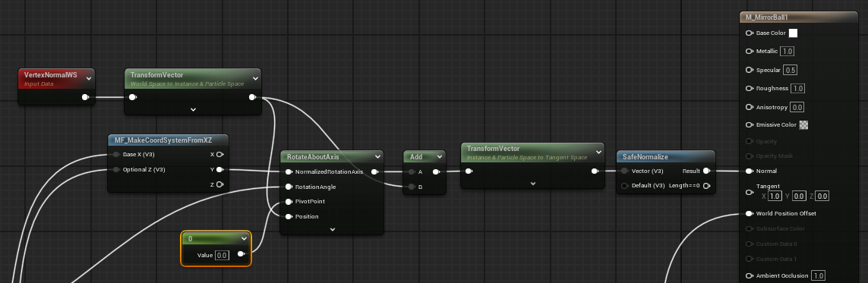Image resolution: width=868 pixels, height=283 pixels.
Task: Open the World Space TransformVector header dropdown
Action: pyautogui.click(x=255, y=78)
